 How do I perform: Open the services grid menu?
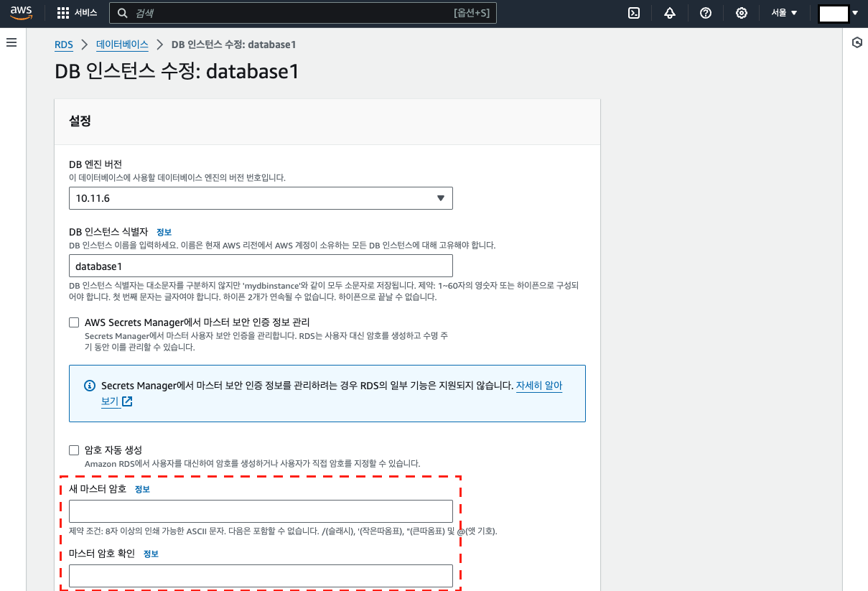click(63, 13)
